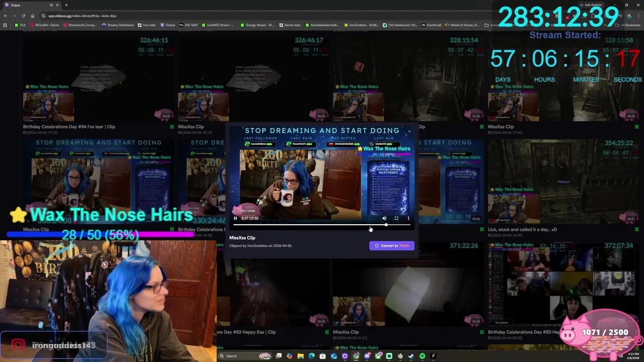Viewport: 644px width, 362px height.
Task: Go to the browser home page icon
Action: (x=33, y=16)
